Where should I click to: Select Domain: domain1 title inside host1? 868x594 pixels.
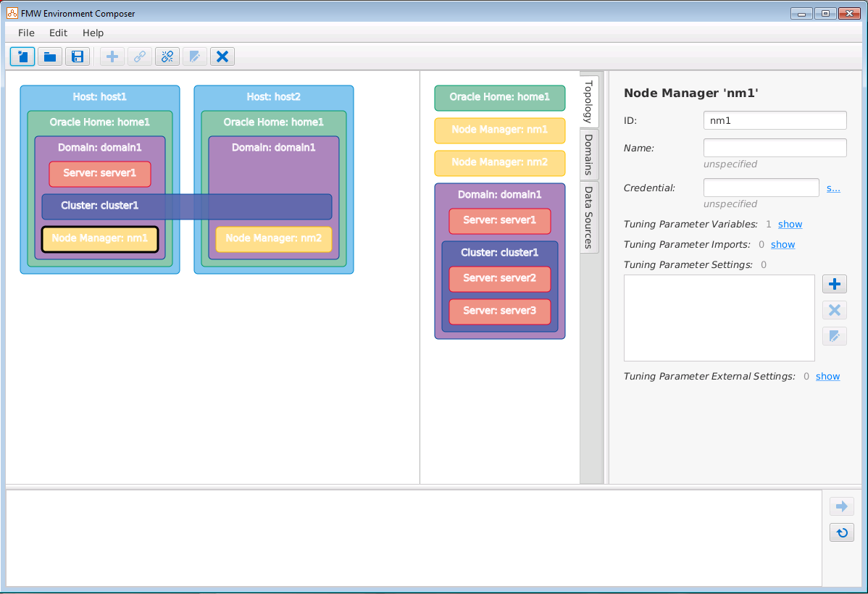[100, 148]
